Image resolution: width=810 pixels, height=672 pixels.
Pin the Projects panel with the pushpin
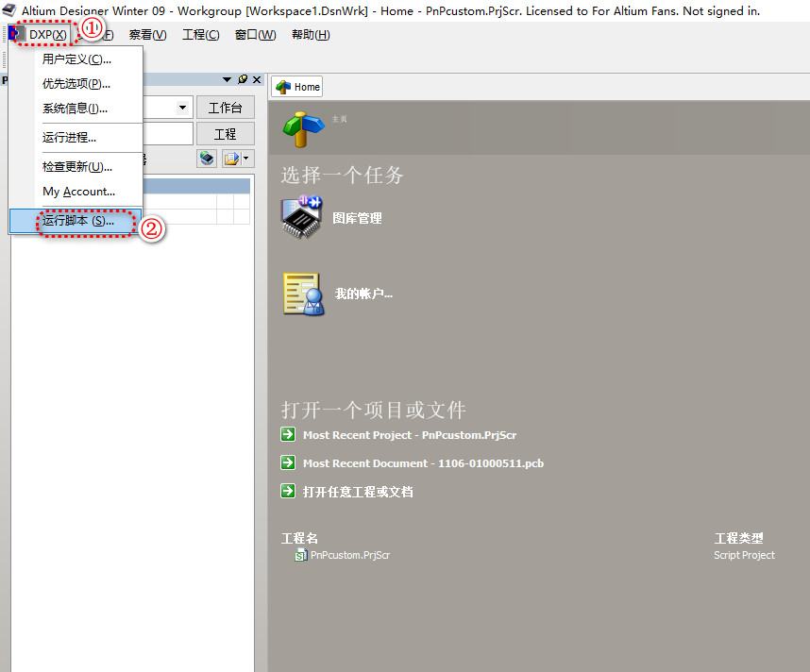coord(243,80)
